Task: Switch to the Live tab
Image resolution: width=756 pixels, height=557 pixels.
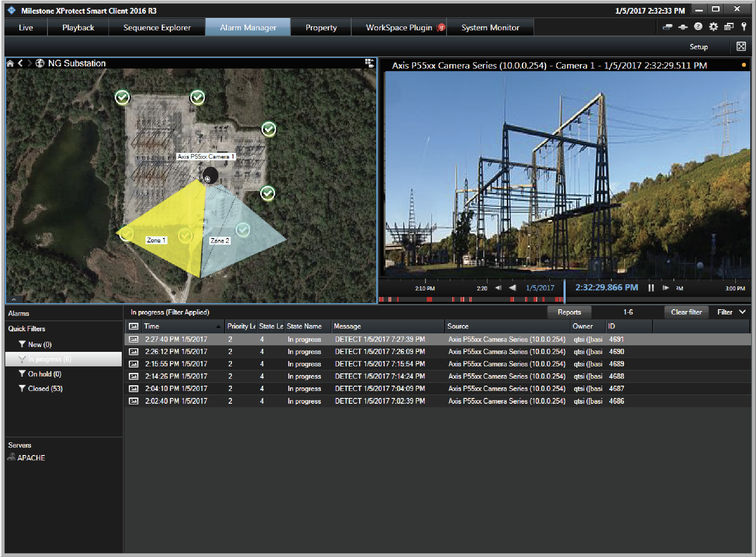Action: pos(26,27)
